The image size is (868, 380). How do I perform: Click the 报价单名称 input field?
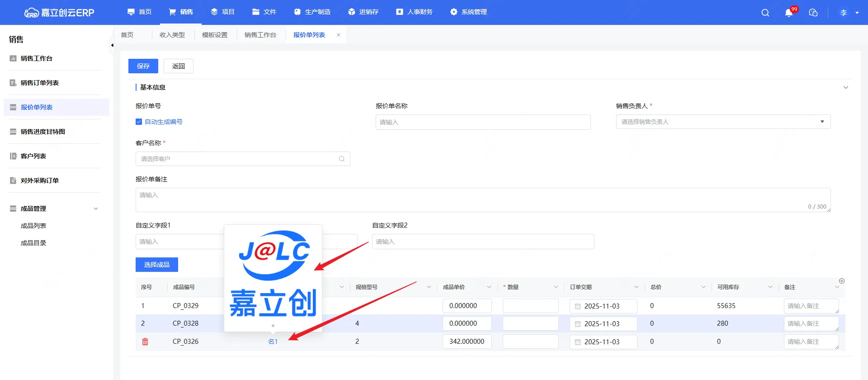(x=483, y=122)
